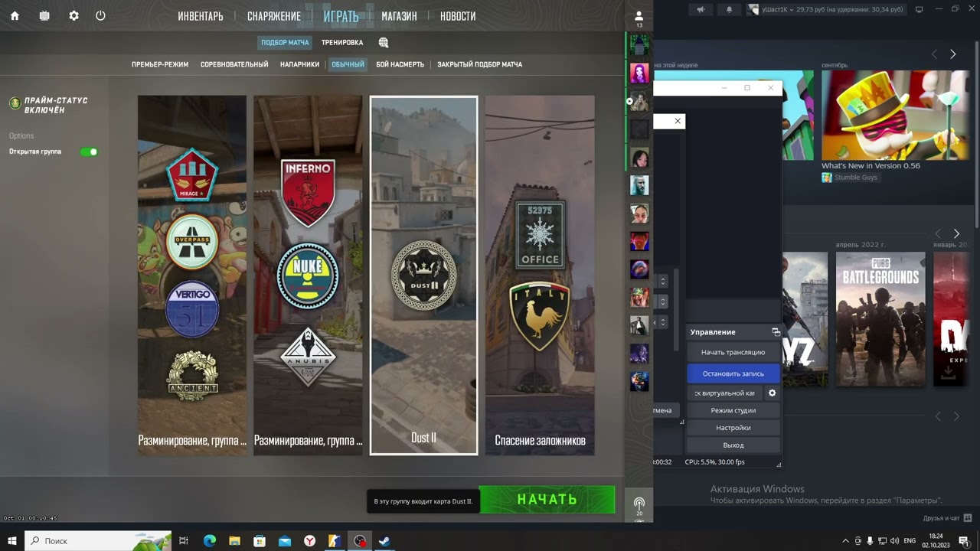980x551 pixels.
Task: Click the Ancient map badge
Action: [192, 374]
